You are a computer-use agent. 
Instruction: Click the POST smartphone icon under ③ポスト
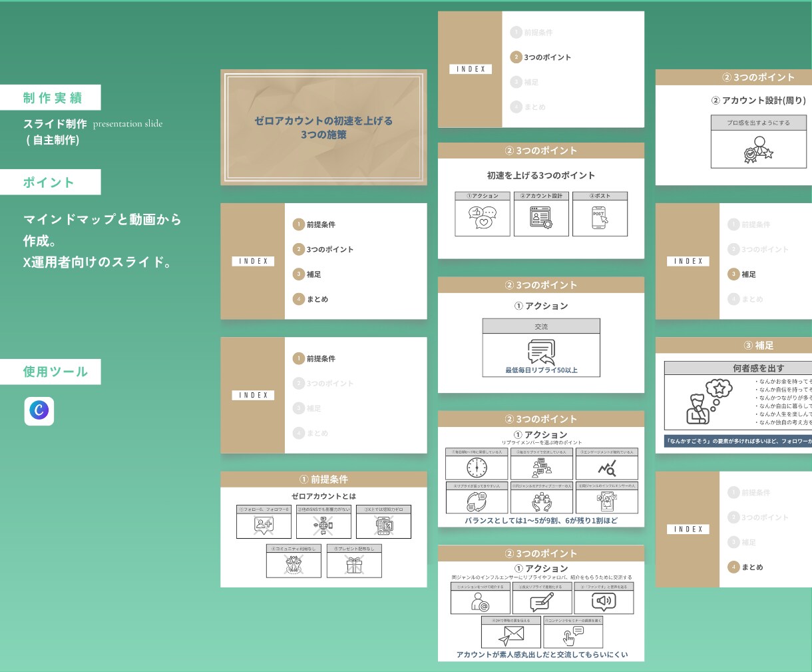tap(600, 217)
